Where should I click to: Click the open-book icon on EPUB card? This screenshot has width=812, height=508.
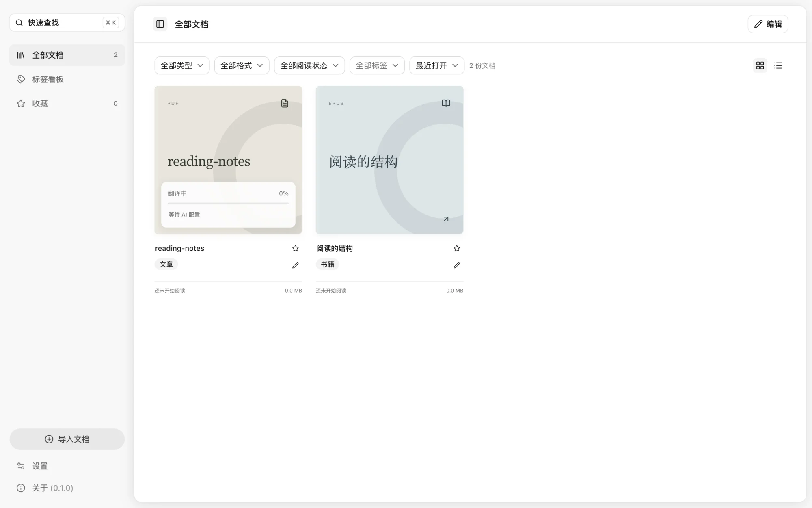pos(446,103)
